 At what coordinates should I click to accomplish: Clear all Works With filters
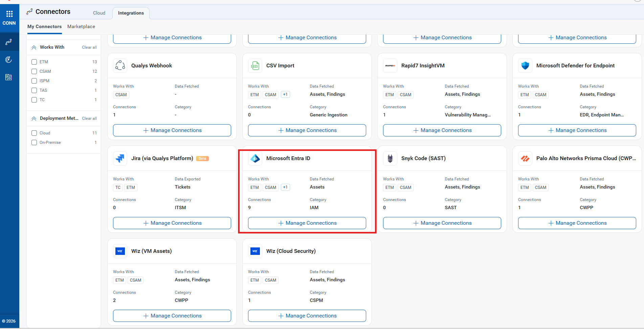click(x=89, y=47)
